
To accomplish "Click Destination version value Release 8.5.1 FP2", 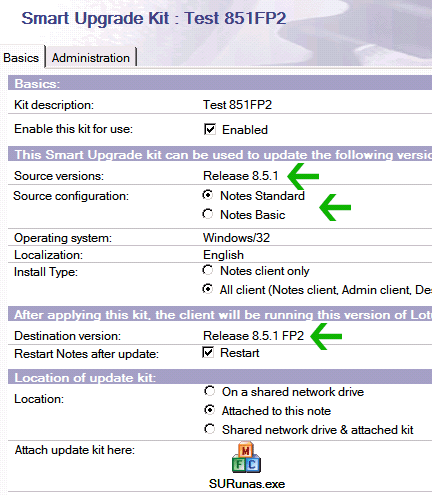I will tap(253, 336).
